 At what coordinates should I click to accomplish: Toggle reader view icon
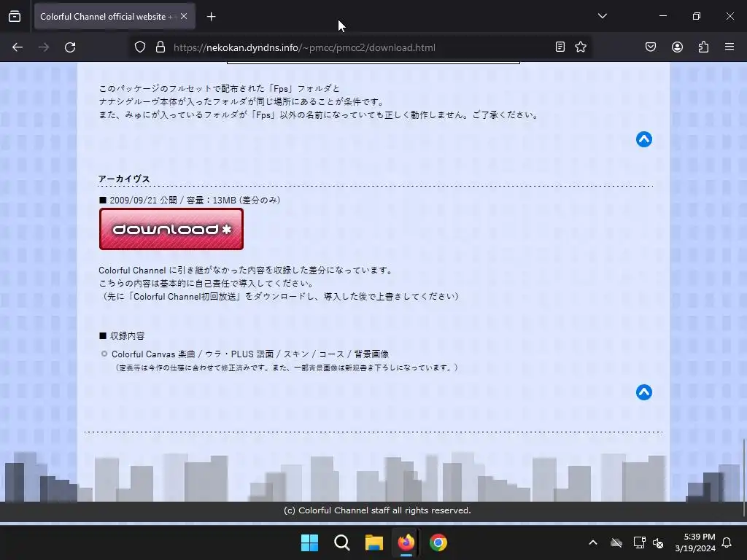point(560,47)
